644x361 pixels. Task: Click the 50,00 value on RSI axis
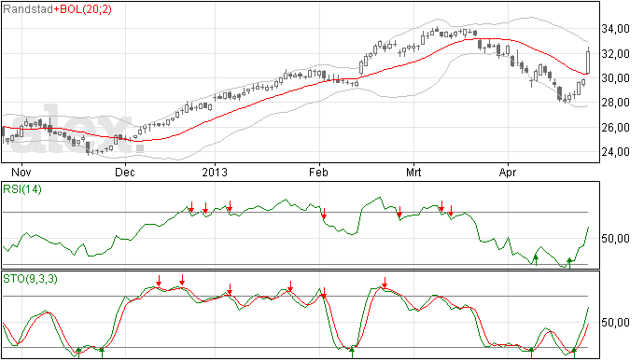(615, 239)
